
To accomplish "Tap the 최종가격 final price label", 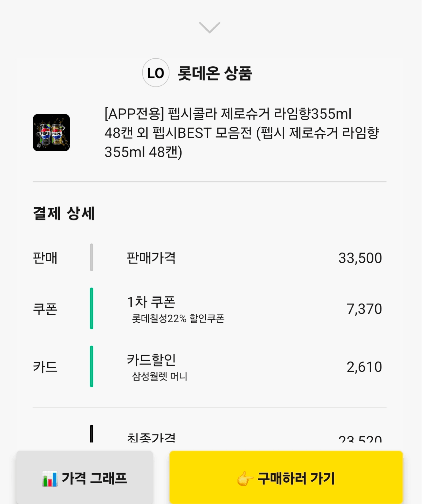I will (151, 438).
